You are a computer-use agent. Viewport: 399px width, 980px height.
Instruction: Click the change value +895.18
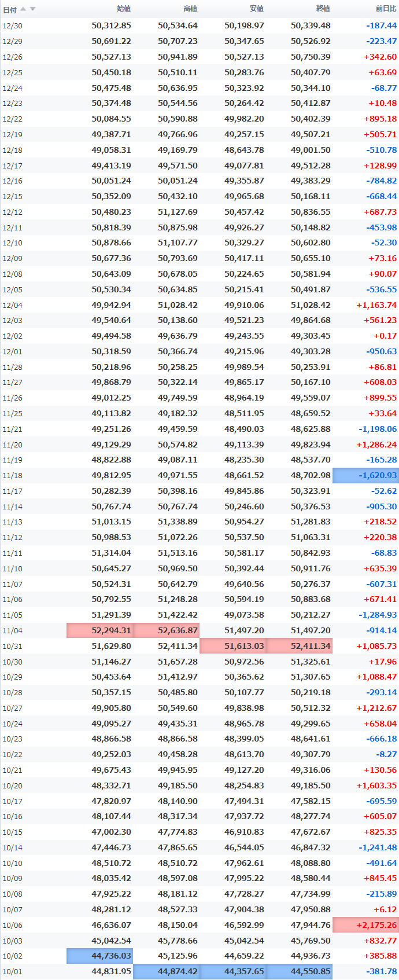[x=380, y=119]
